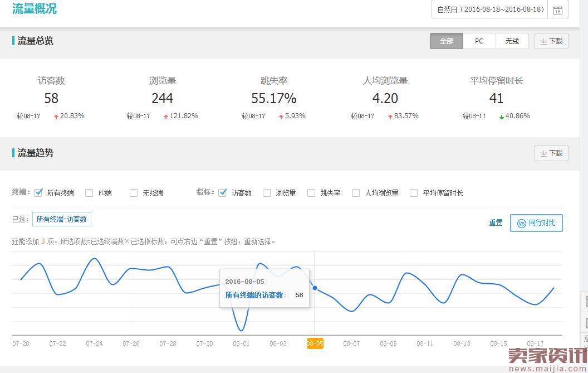Download the 流量趋势 chart data
This screenshot has width=588, height=373.
[551, 153]
